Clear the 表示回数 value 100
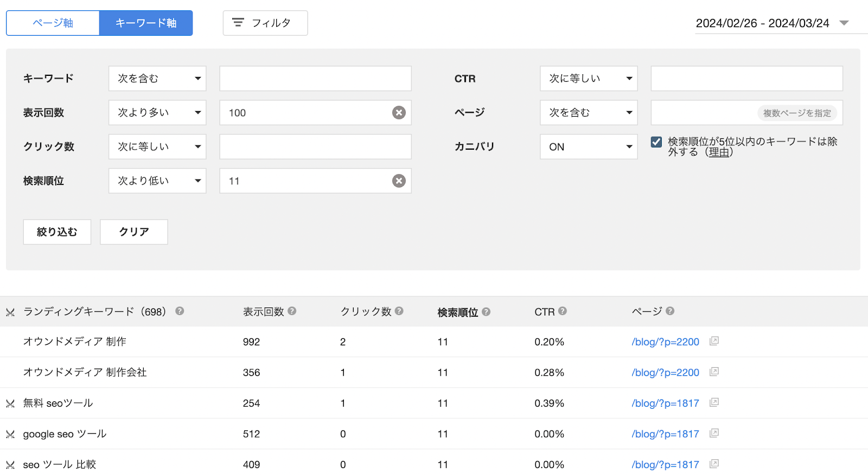Viewport: 868px width, 475px height. pyautogui.click(x=399, y=113)
